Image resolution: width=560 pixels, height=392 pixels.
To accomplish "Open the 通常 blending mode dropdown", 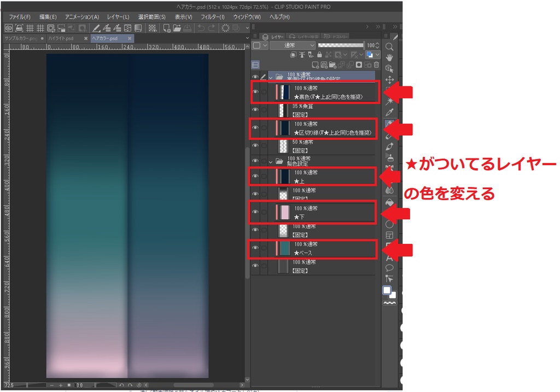I will pos(290,45).
